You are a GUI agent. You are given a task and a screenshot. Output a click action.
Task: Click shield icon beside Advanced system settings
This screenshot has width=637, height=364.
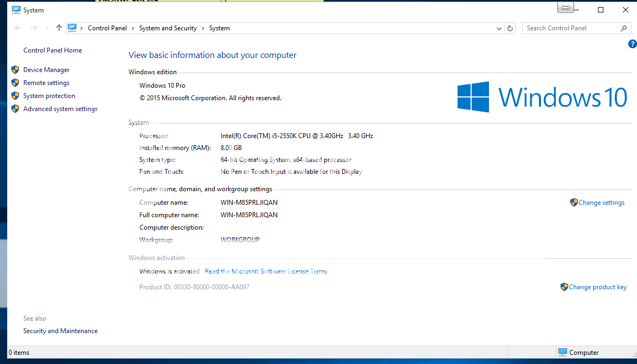point(15,109)
